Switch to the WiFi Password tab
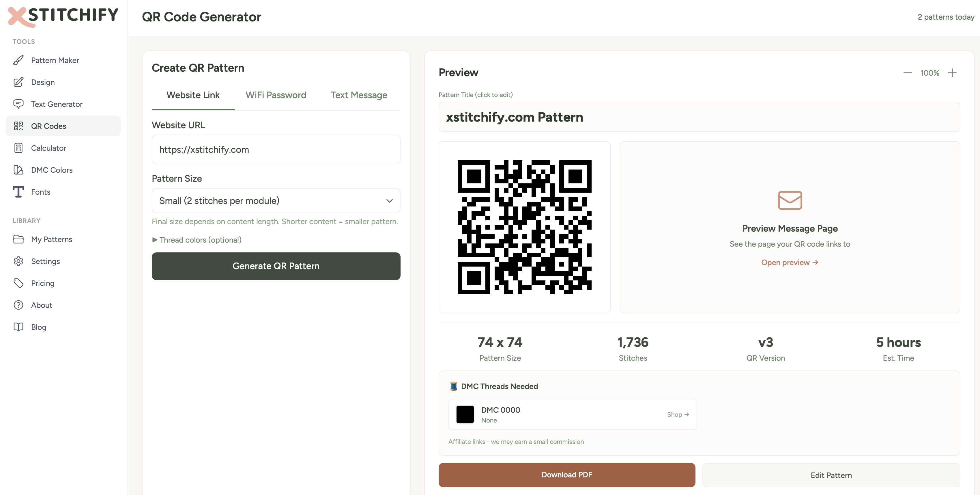Image resolution: width=980 pixels, height=495 pixels. click(x=276, y=95)
